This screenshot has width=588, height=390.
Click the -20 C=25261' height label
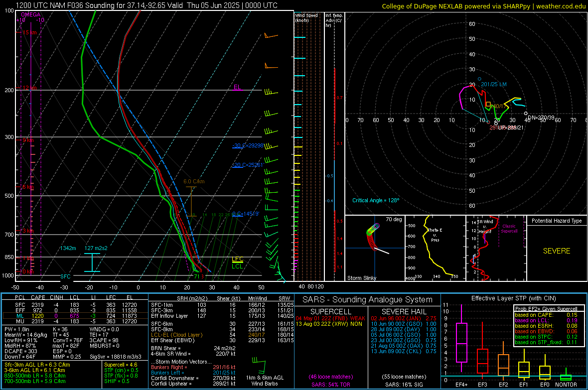(x=248, y=165)
